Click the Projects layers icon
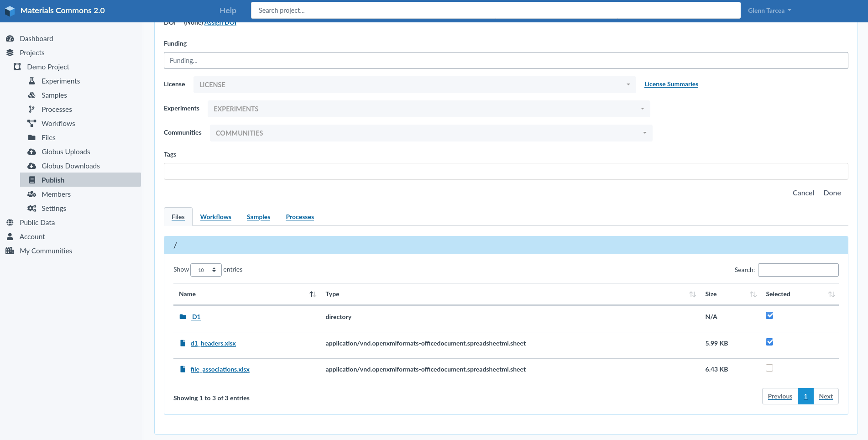 click(x=10, y=53)
